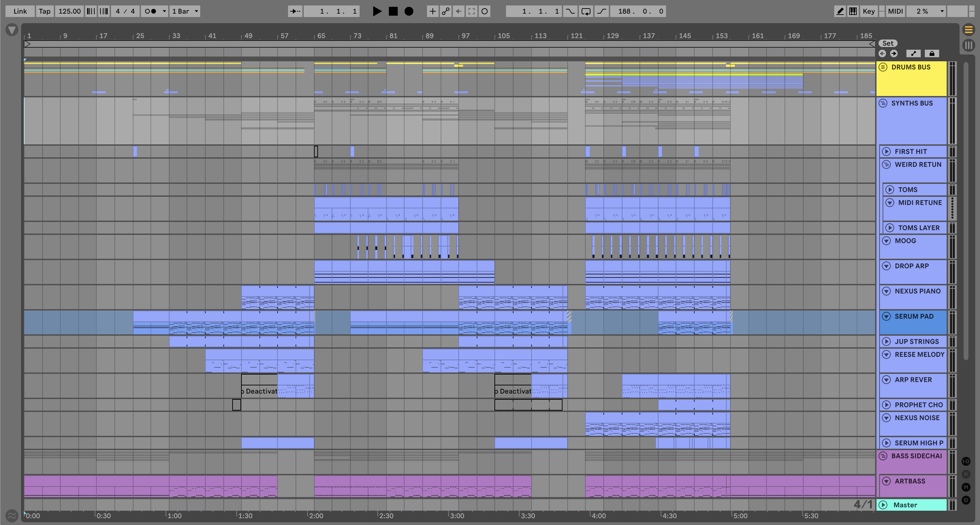Viewport: 980px width, 525px height.
Task: Enable Key Map mode
Action: pos(869,11)
